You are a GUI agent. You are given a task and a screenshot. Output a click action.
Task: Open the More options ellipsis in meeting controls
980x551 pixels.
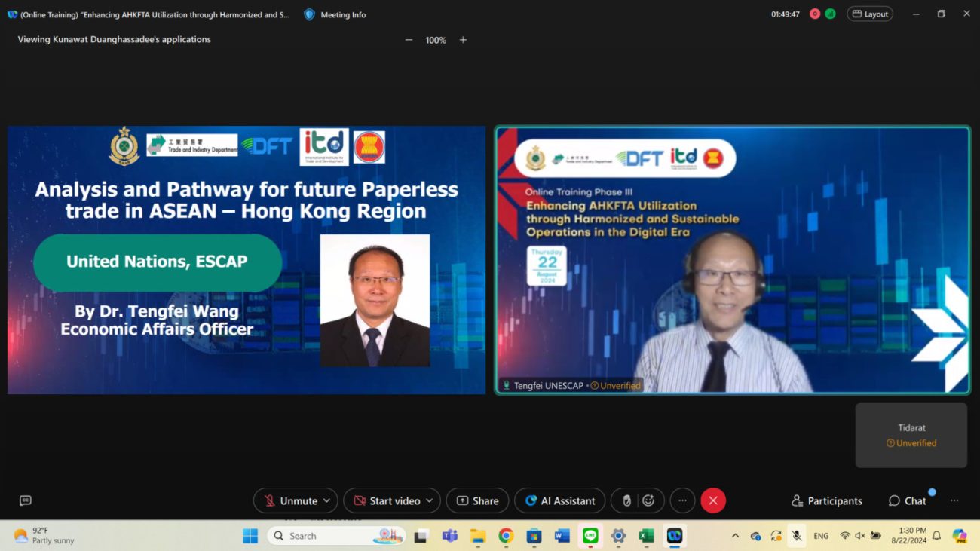click(682, 500)
